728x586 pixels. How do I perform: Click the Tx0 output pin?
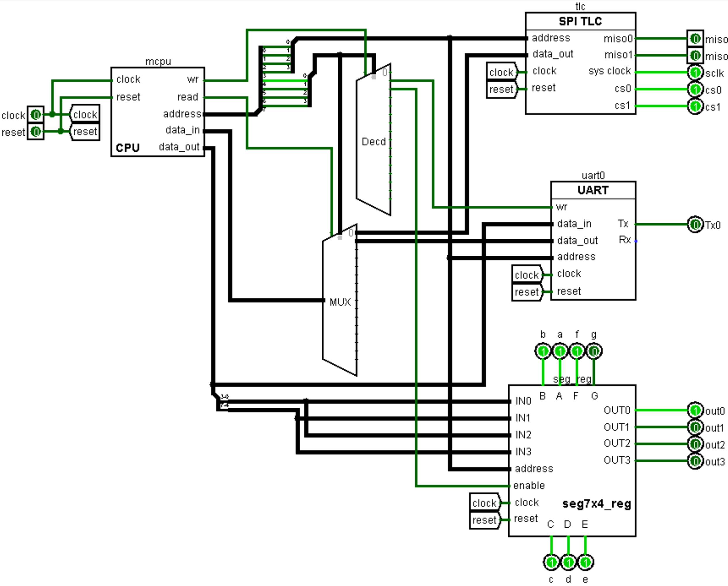pyautogui.click(x=695, y=224)
